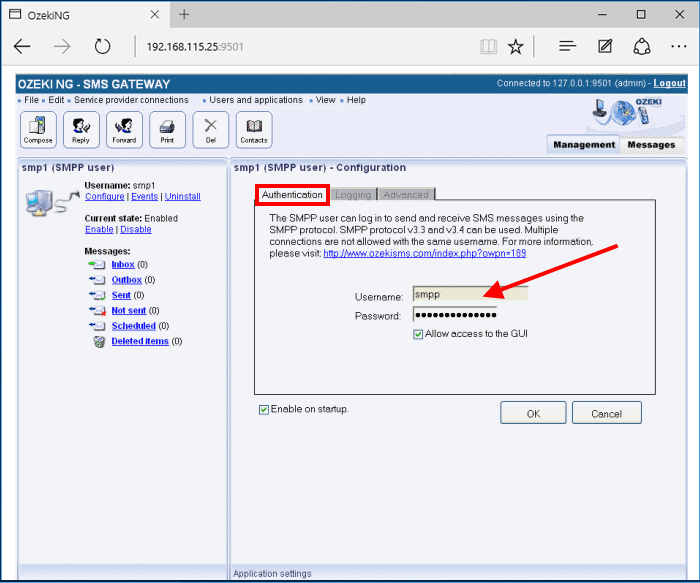Click the smp1 user computer icon

pyautogui.click(x=52, y=202)
